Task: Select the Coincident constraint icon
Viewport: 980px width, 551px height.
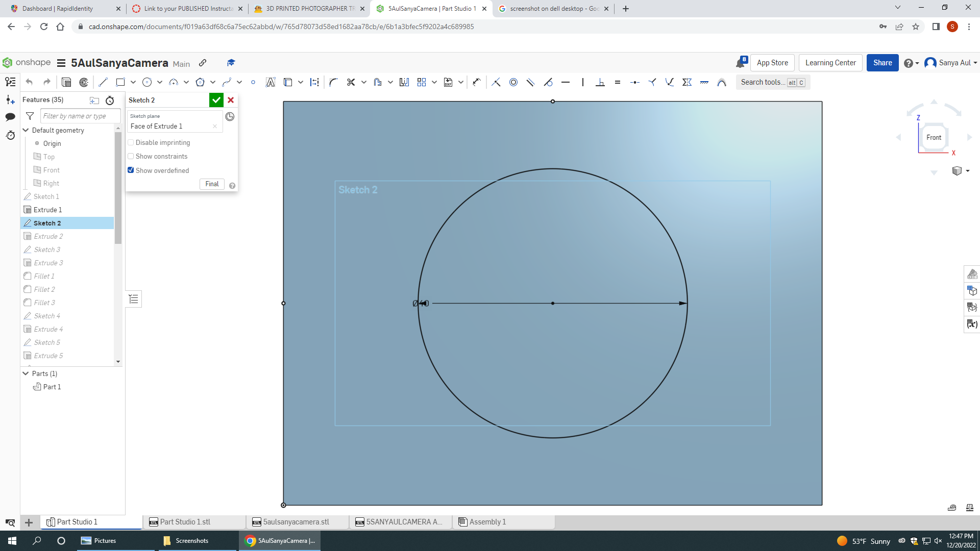Action: pyautogui.click(x=497, y=82)
